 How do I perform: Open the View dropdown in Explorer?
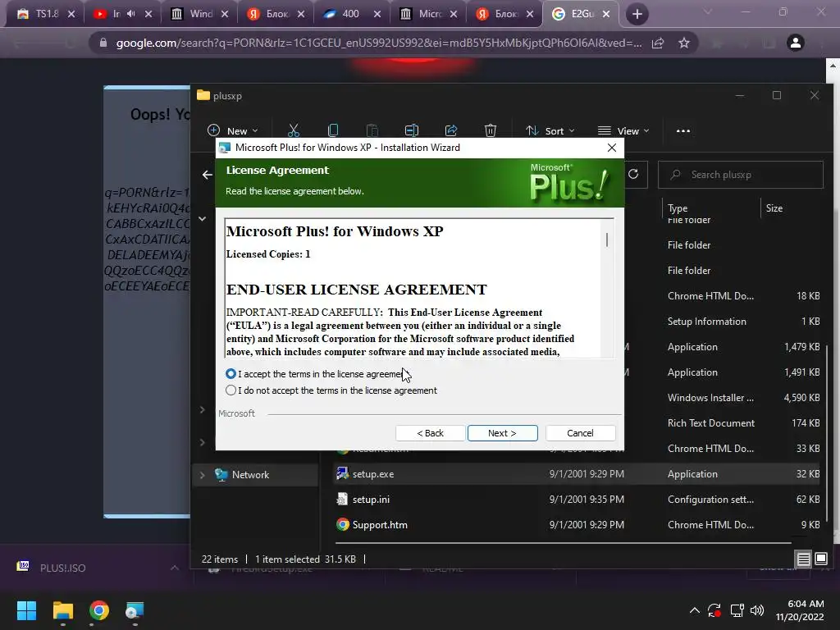(623, 130)
